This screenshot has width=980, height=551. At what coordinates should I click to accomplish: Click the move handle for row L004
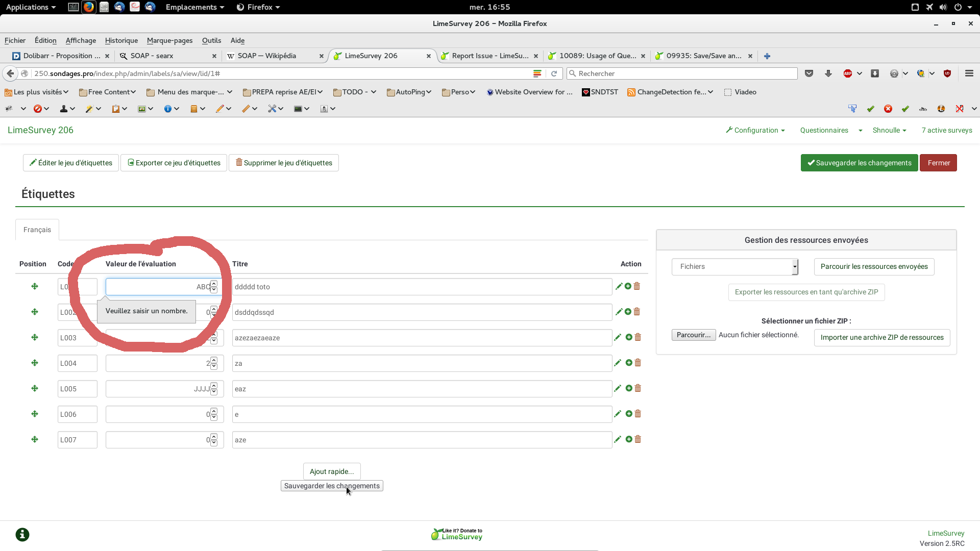tap(35, 363)
